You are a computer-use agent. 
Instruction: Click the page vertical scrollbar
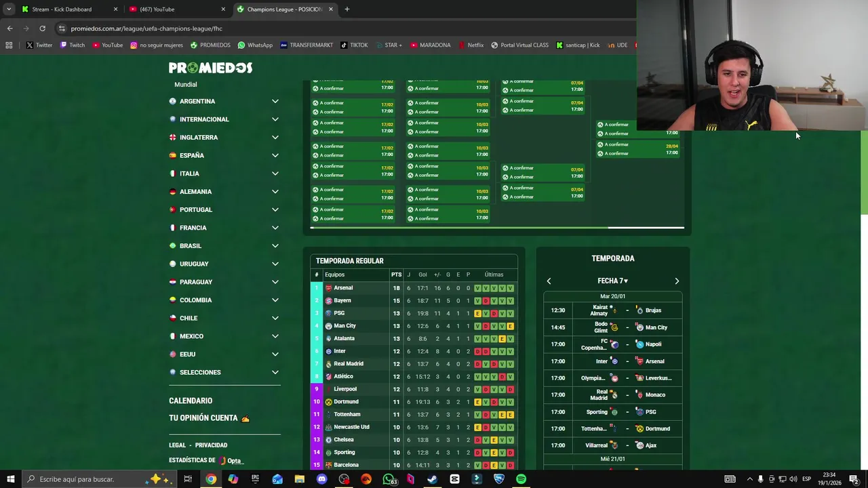tap(864, 173)
